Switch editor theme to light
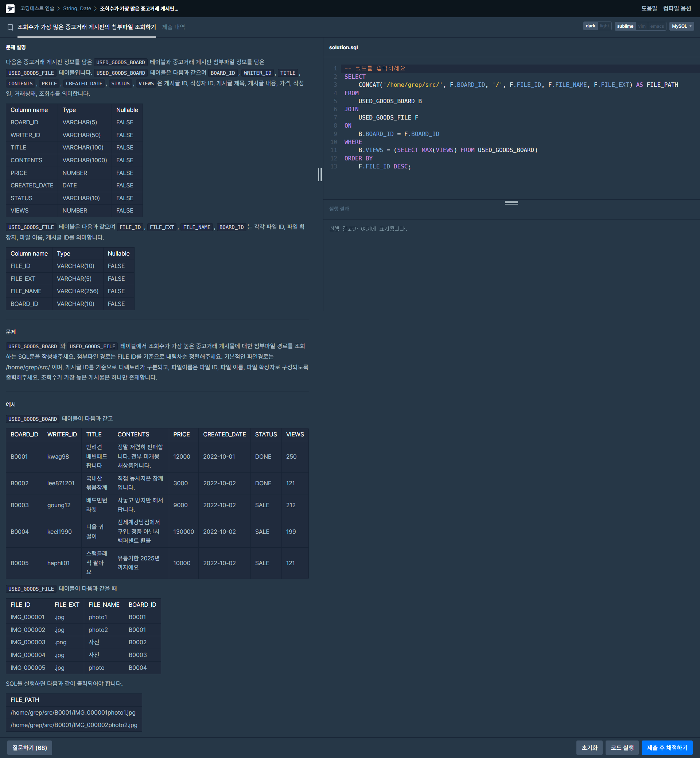700x758 pixels. [604, 26]
